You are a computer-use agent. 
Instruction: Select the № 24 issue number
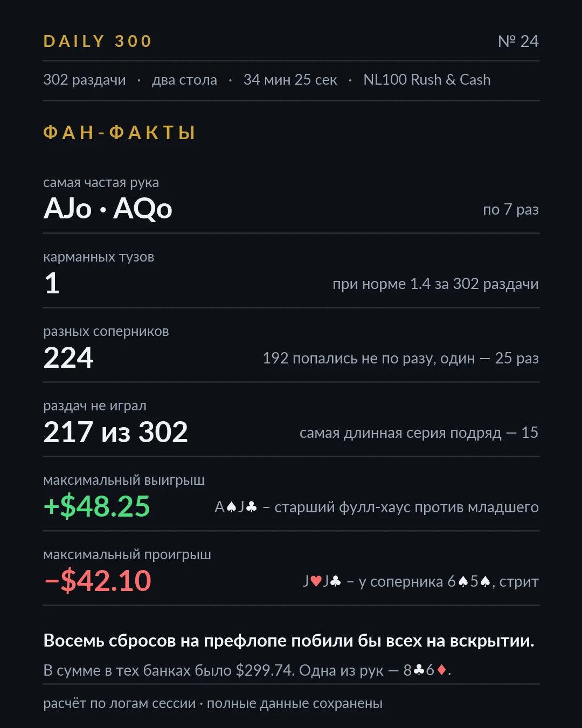point(518,41)
